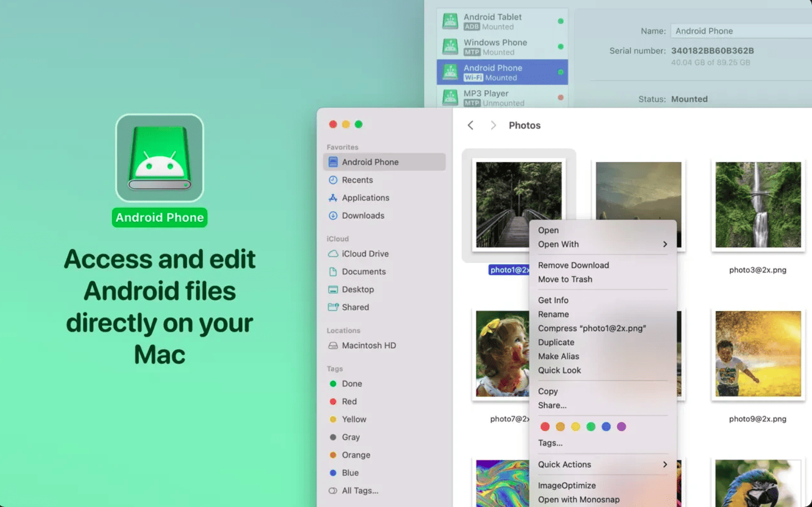Choose Compress "photo1@2x.png" option
This screenshot has width=812, height=507.
[x=592, y=328]
